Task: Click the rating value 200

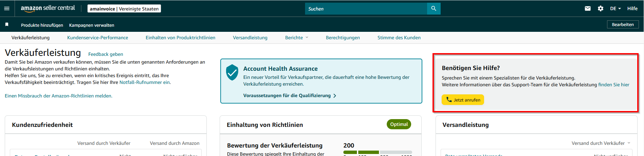Action: coord(349,145)
